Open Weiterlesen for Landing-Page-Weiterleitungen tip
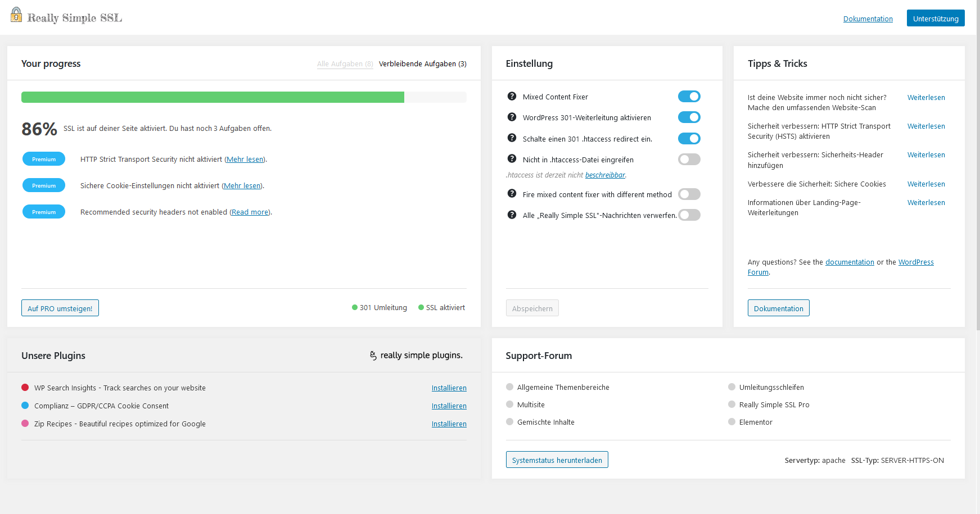The height and width of the screenshot is (514, 980). pos(926,203)
